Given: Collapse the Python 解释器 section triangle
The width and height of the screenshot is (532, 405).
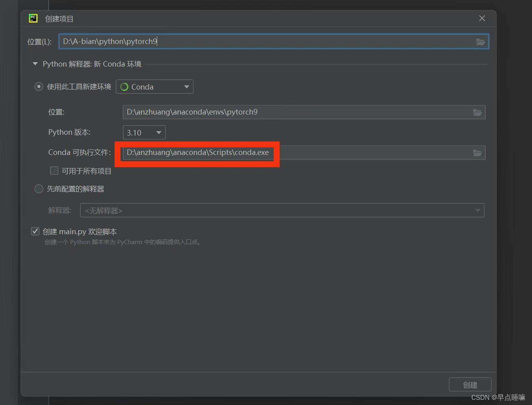Looking at the screenshot, I should tap(35, 64).
